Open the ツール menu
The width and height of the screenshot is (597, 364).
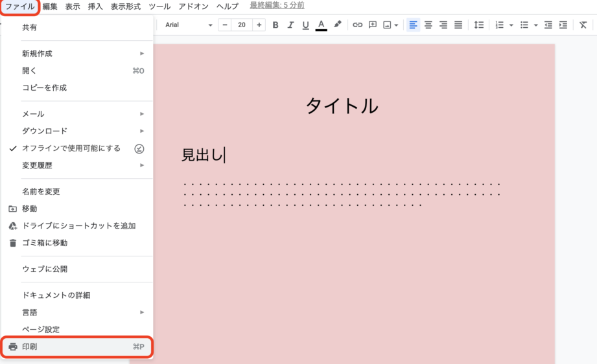pyautogui.click(x=159, y=7)
